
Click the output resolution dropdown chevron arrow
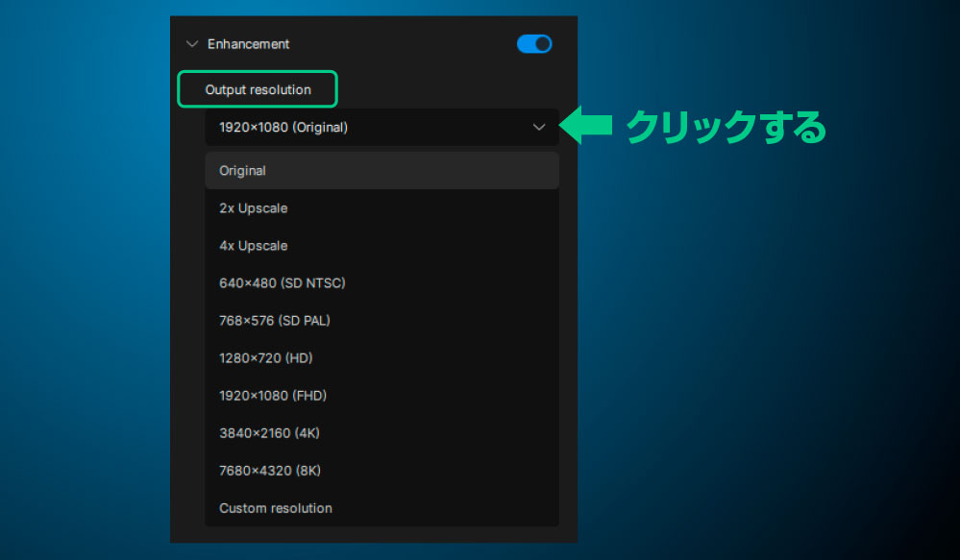tap(539, 127)
